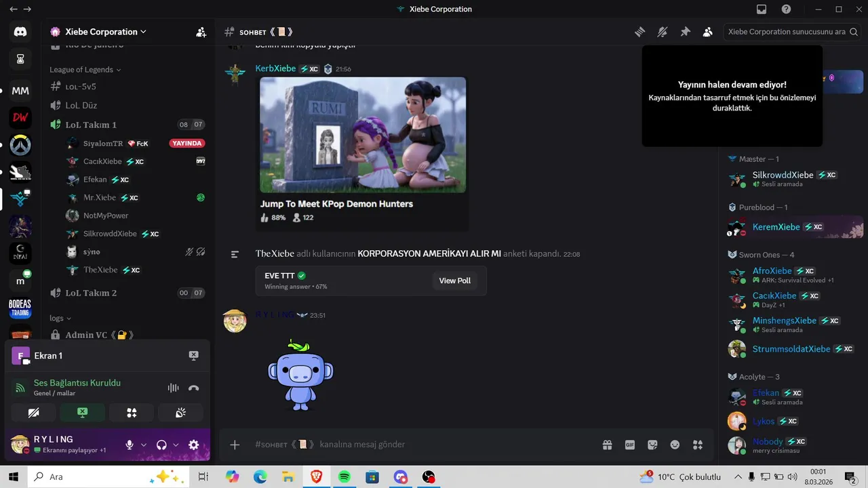The height and width of the screenshot is (488, 868).
Task: Open User Settings gear
Action: pos(193,445)
